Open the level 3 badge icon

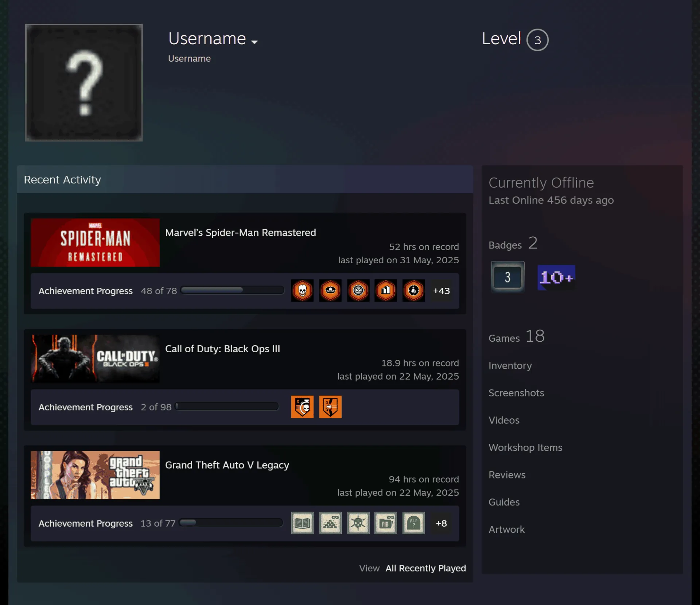(507, 277)
